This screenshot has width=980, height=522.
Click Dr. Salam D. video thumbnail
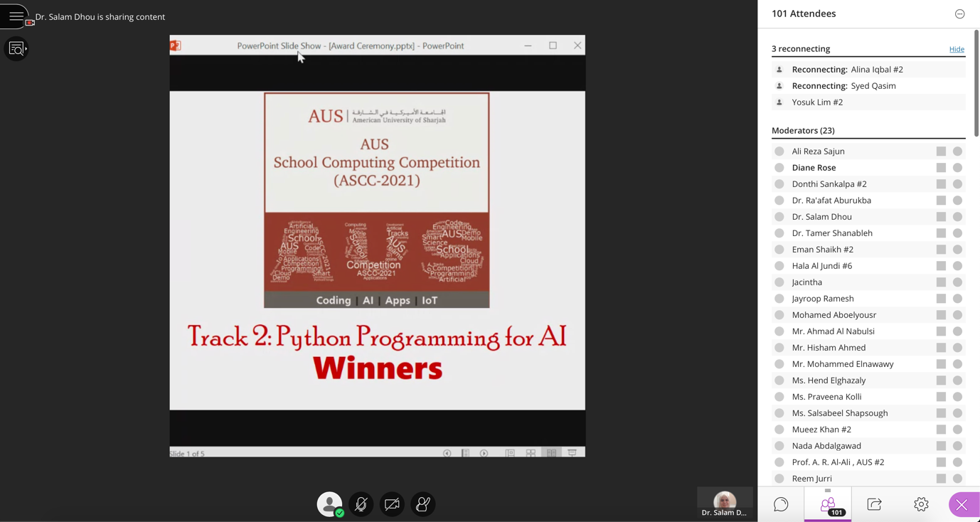724,502
